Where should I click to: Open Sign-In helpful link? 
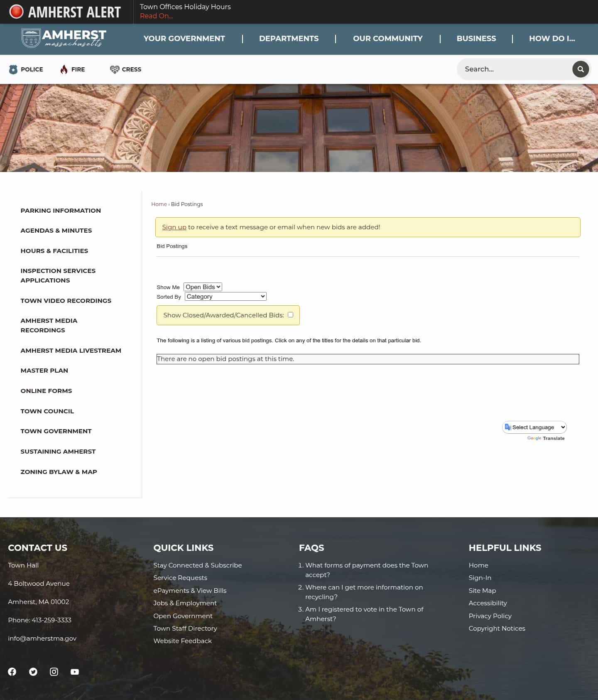pos(480,577)
